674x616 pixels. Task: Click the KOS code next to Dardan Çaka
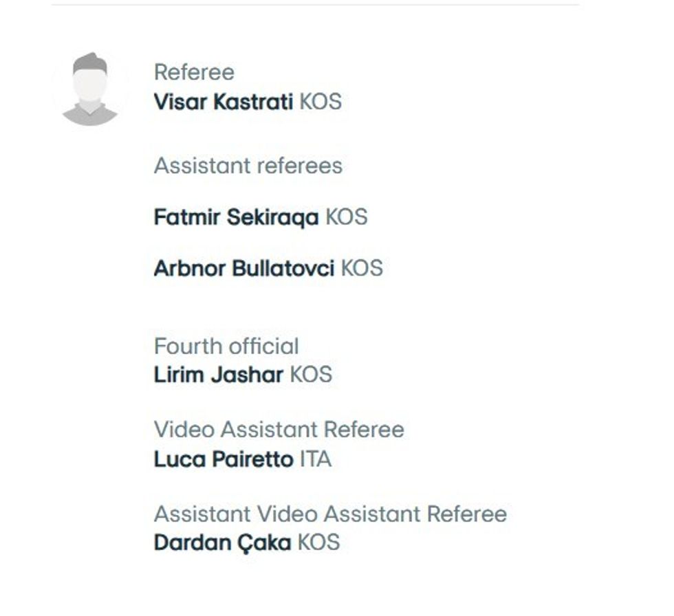pos(318,542)
